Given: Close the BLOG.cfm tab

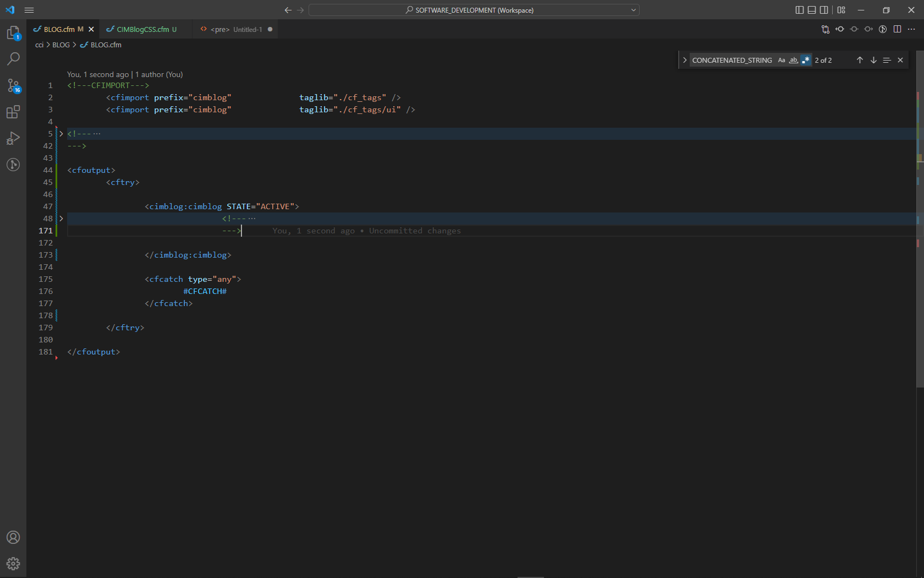Looking at the screenshot, I should (91, 29).
